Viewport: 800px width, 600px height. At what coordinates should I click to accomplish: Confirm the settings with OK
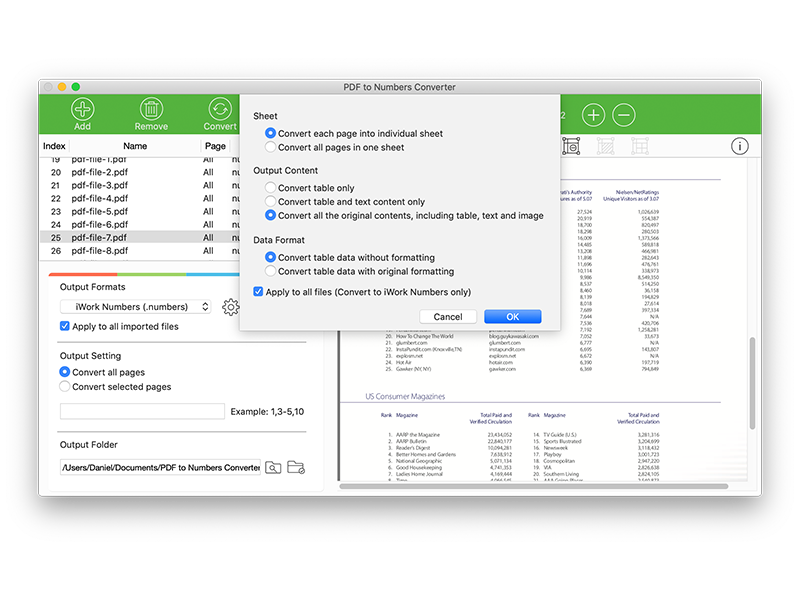513,317
